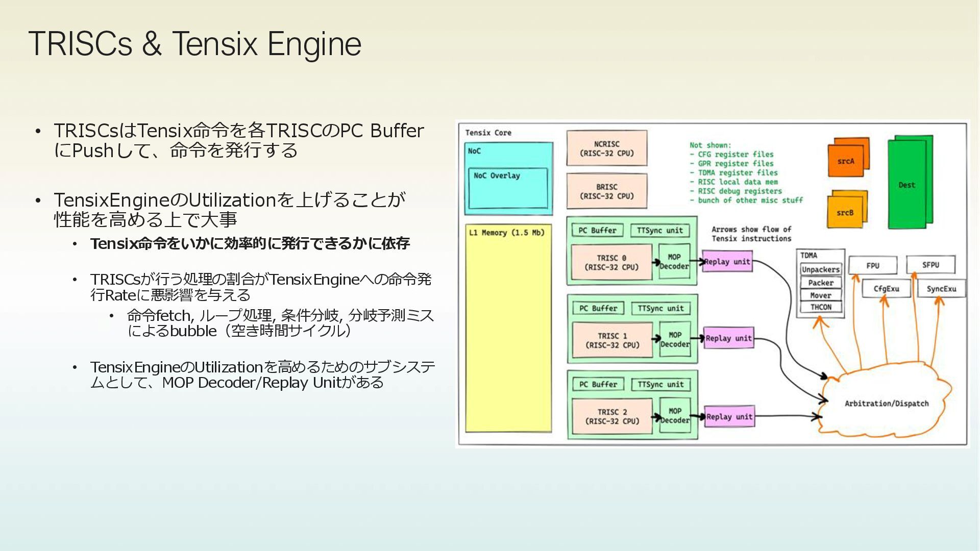Click the cyan NoC Overlay box
980x551 pixels.
[508, 188]
